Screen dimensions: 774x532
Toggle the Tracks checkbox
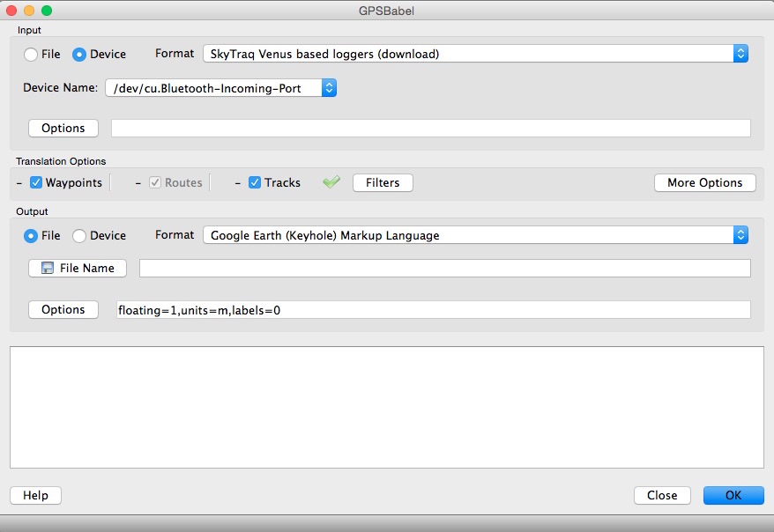pyautogui.click(x=255, y=183)
